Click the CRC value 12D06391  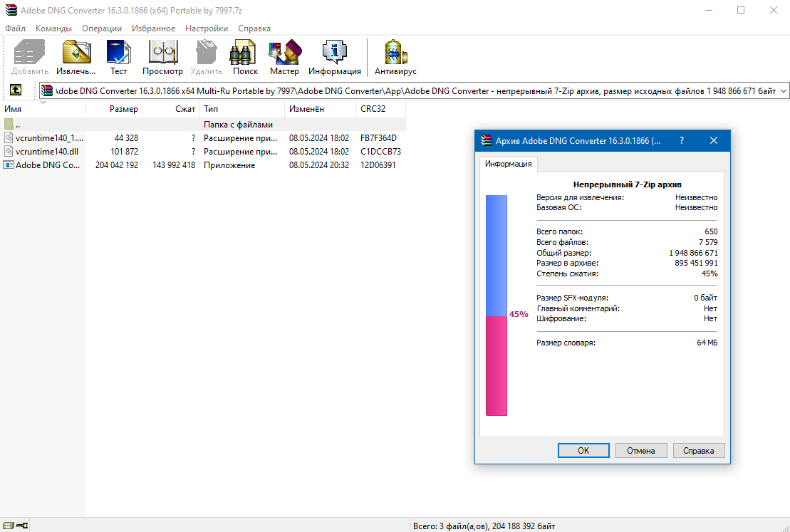point(378,165)
